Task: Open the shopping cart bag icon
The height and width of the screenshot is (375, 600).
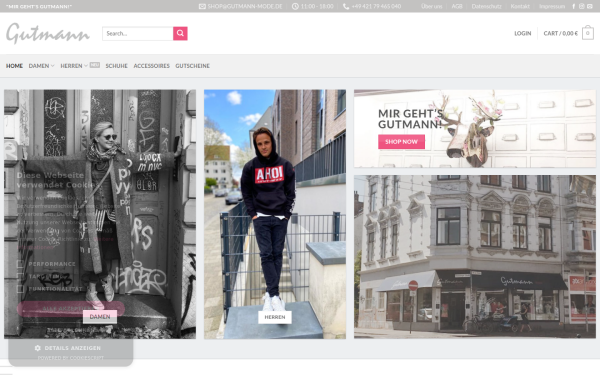Action: click(x=587, y=33)
